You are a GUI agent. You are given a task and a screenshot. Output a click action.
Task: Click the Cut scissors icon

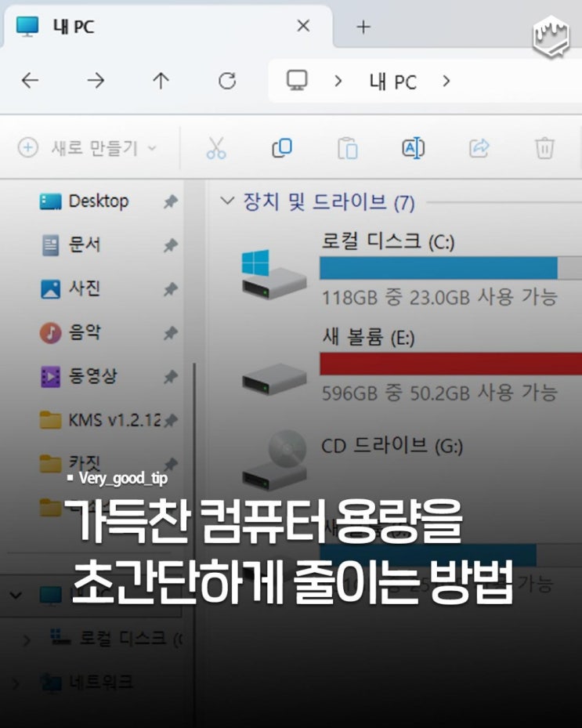pos(216,148)
